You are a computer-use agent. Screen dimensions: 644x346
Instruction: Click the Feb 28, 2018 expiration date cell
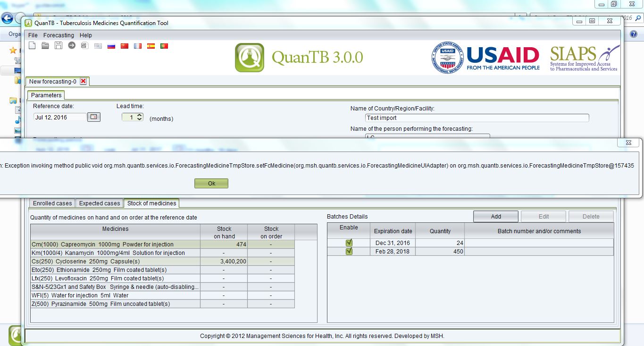coord(393,252)
